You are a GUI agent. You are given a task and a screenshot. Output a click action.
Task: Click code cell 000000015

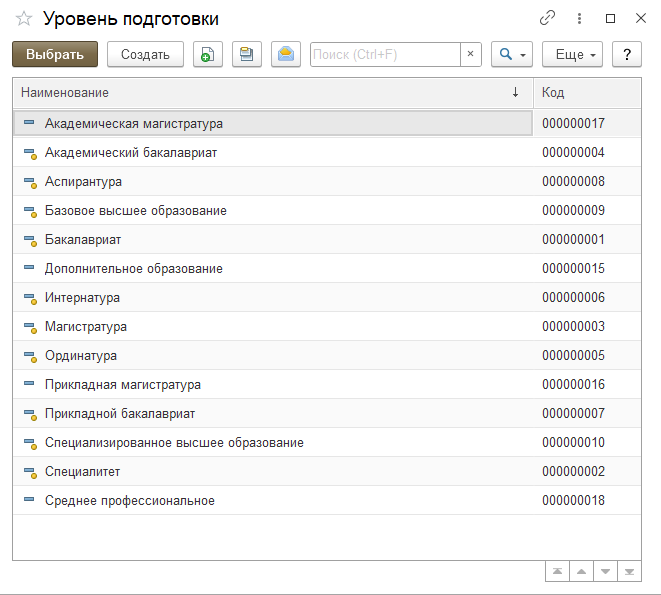pos(587,269)
